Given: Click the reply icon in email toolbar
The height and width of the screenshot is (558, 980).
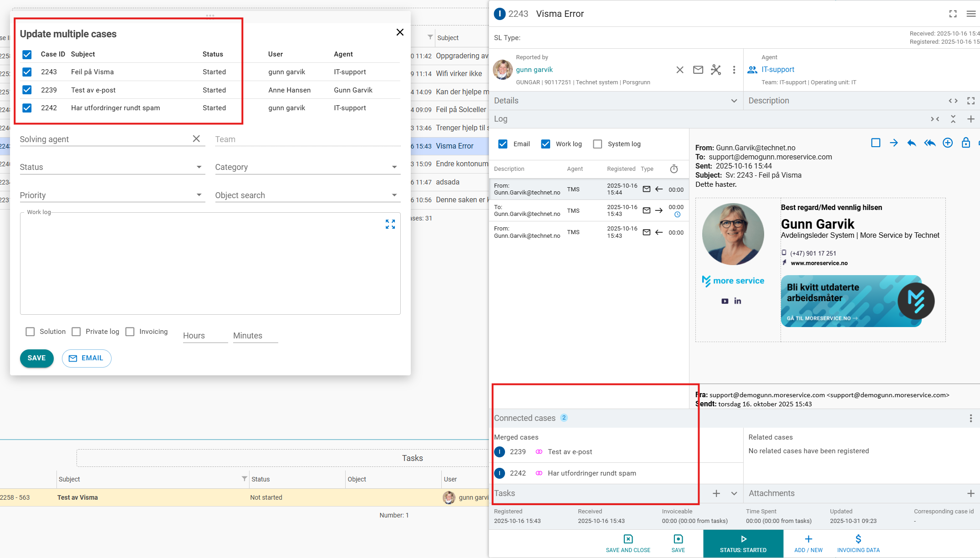Looking at the screenshot, I should pyautogui.click(x=911, y=143).
